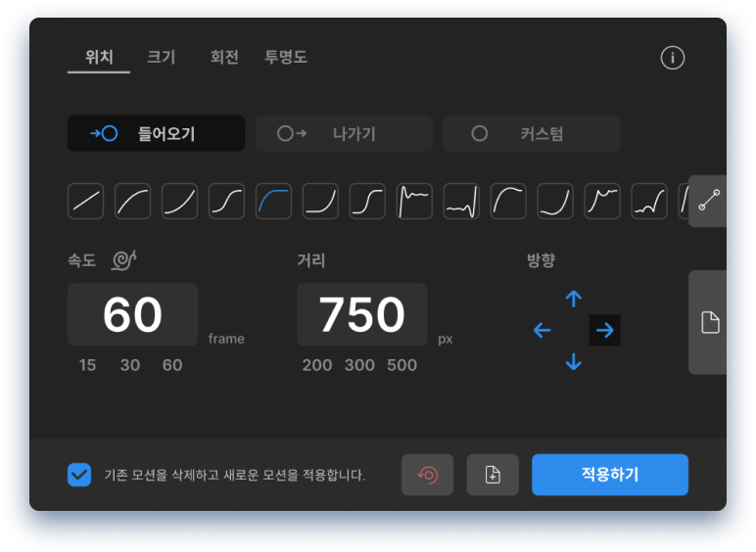Set distance preset to 300

tap(359, 365)
